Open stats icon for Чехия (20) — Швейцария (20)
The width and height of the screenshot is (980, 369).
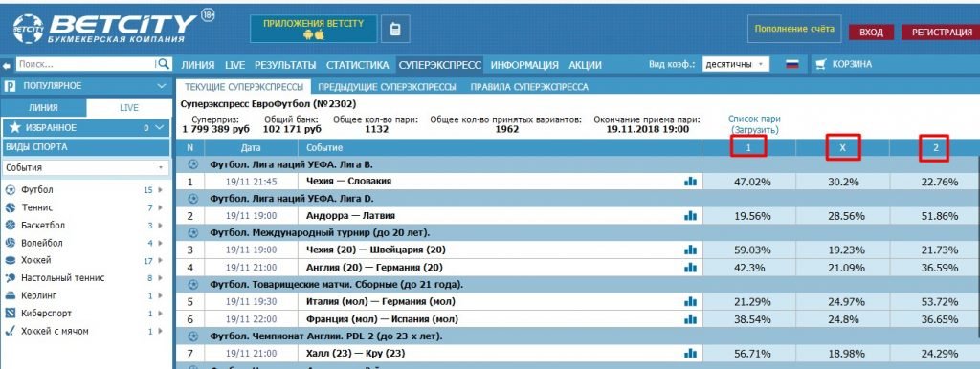(x=690, y=250)
